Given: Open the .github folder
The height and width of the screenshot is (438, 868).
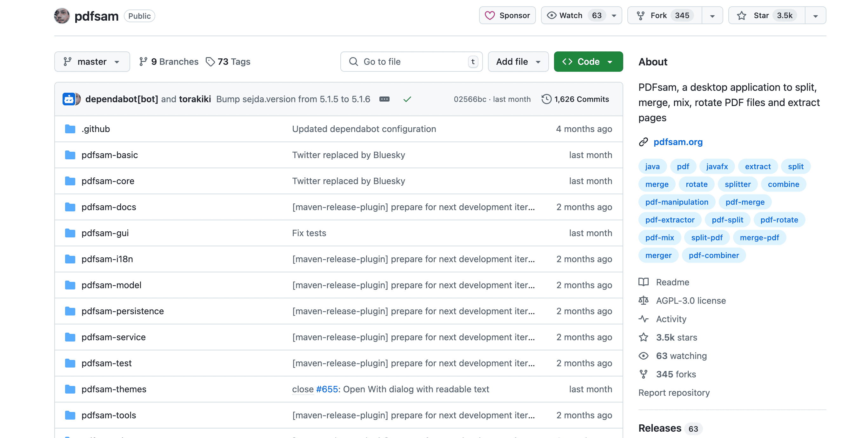Looking at the screenshot, I should point(96,129).
